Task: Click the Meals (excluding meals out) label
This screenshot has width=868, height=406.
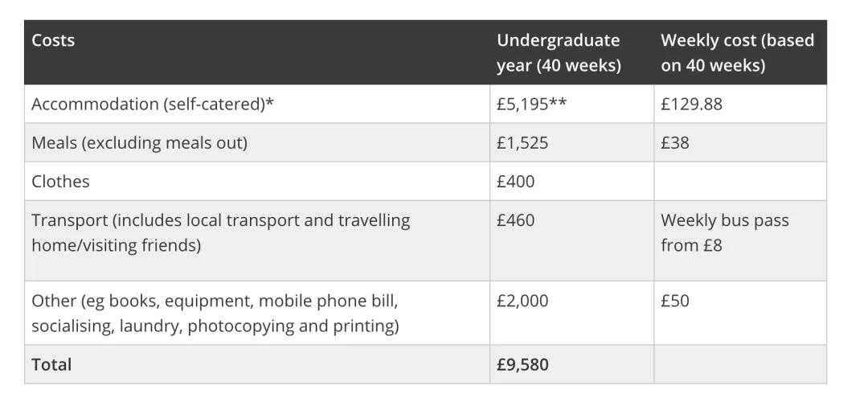Action: 139,142
